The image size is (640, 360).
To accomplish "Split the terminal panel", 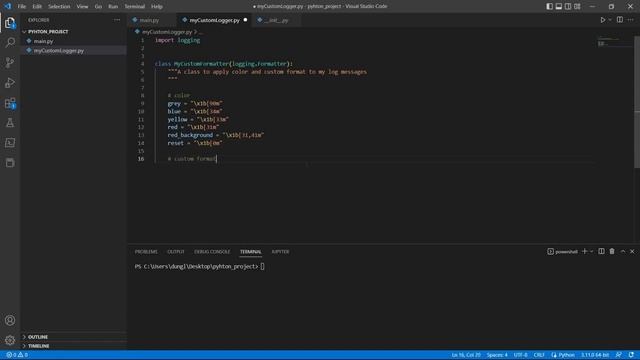I will click(601, 251).
